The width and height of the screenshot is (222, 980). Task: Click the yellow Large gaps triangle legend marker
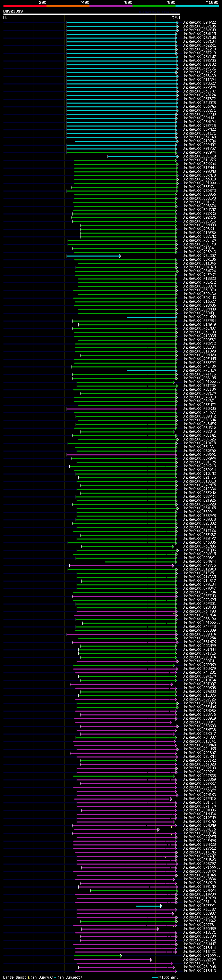28,977
